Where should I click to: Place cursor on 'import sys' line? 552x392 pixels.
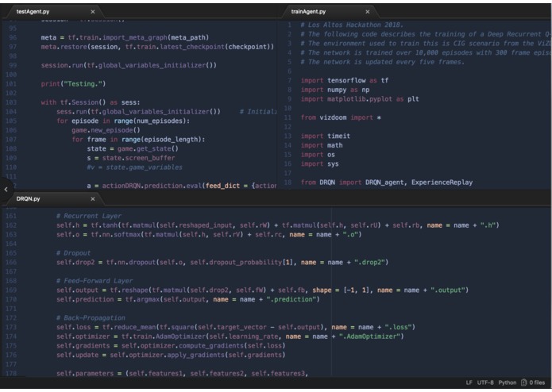(319, 163)
